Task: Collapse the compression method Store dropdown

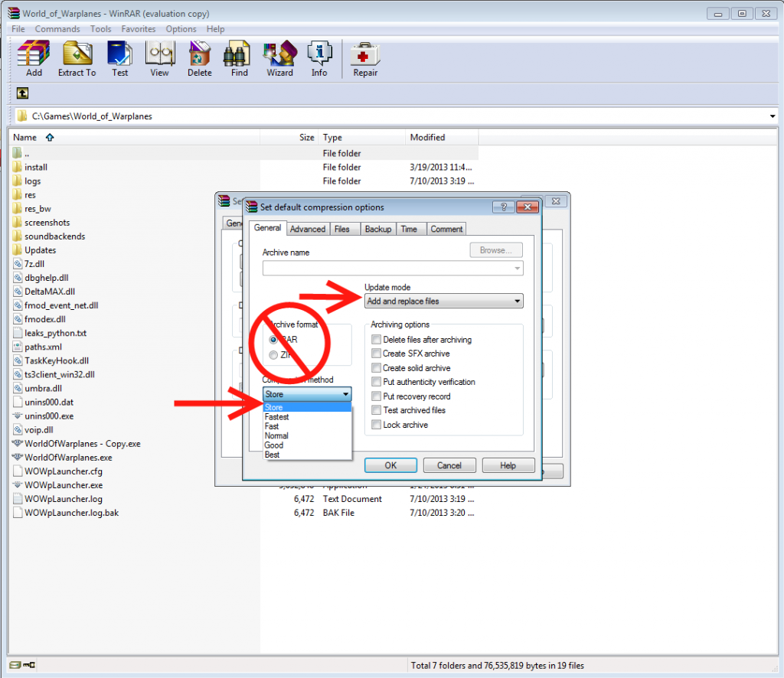Action: tap(306, 394)
